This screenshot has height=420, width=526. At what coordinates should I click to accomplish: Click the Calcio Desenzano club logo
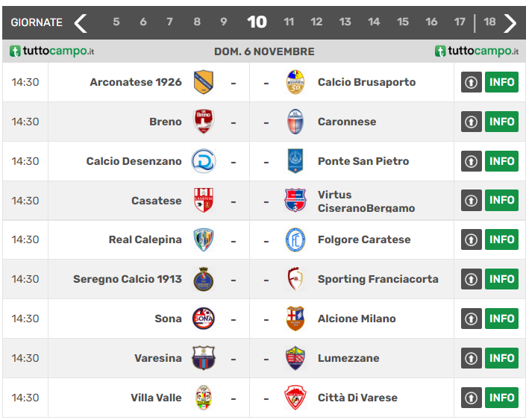[203, 161]
